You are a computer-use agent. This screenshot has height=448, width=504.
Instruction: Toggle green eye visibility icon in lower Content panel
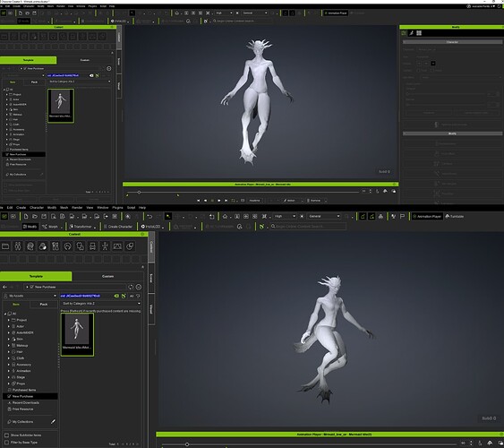(116, 296)
